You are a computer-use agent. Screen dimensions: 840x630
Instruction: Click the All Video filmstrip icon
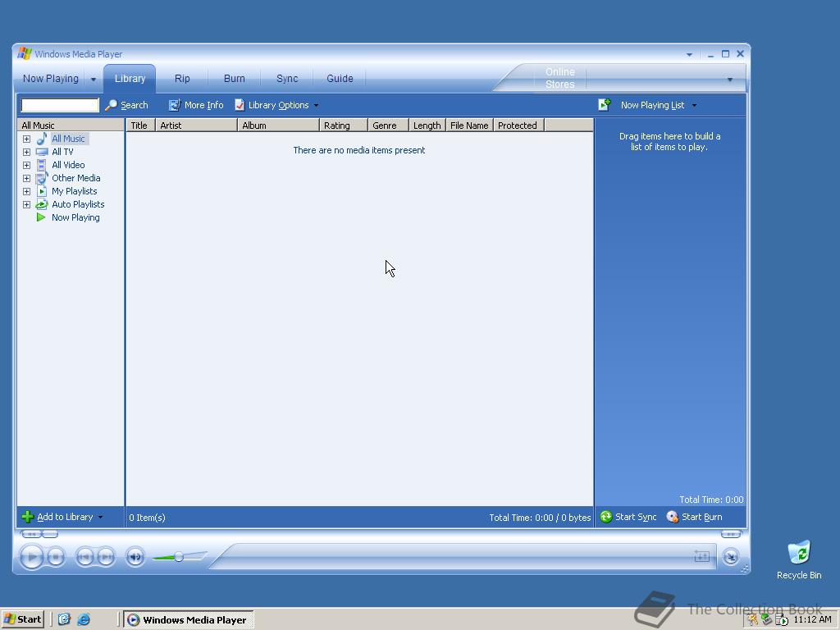click(x=41, y=165)
